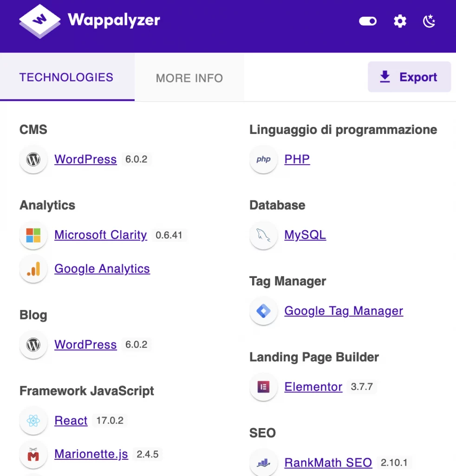Click the React atom icon
Image resolution: width=456 pixels, height=476 pixels.
pos(33,421)
